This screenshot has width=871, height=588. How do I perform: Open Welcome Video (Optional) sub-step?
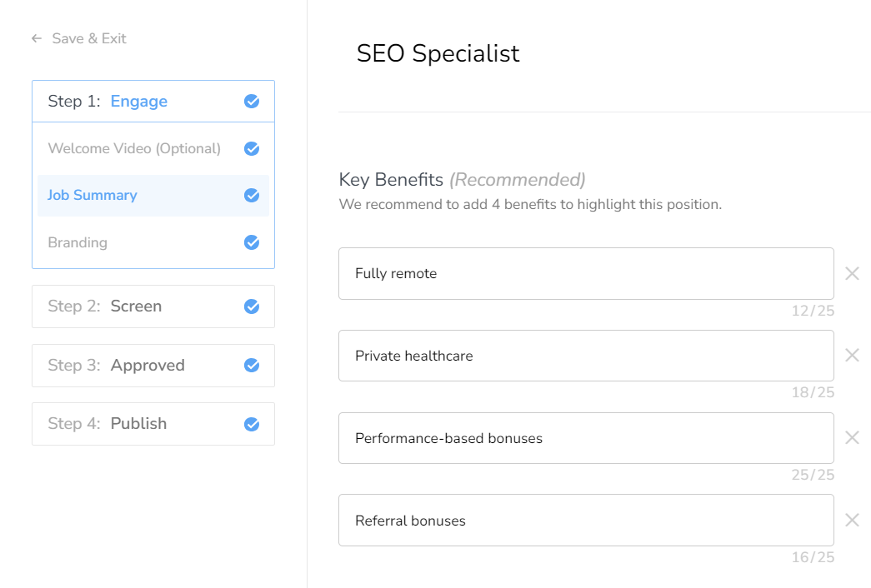134,149
